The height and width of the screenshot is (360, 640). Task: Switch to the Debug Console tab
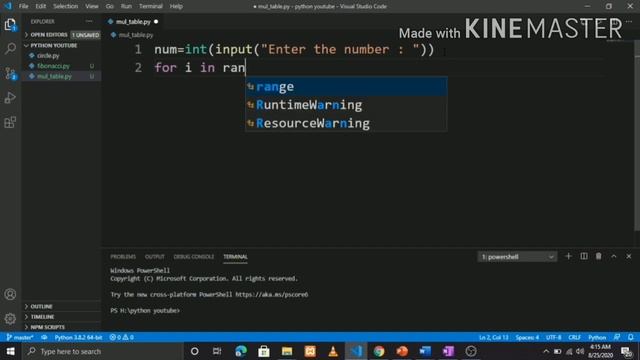[194, 257]
